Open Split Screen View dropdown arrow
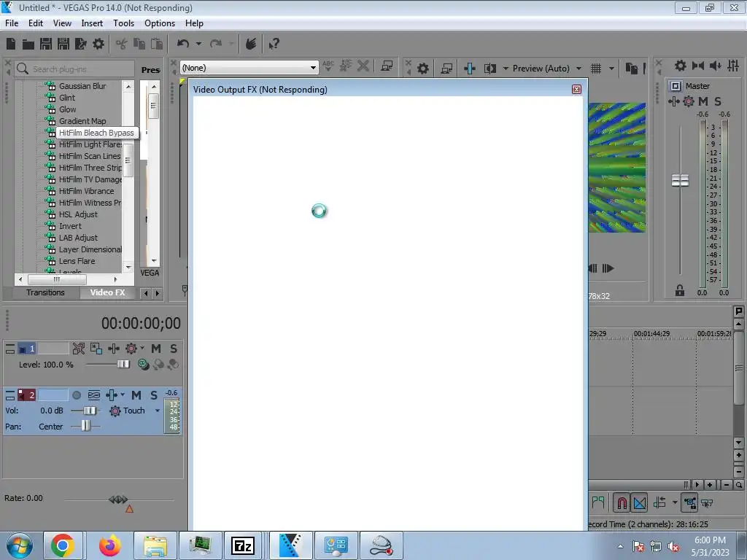This screenshot has height=560, width=747. [506, 69]
